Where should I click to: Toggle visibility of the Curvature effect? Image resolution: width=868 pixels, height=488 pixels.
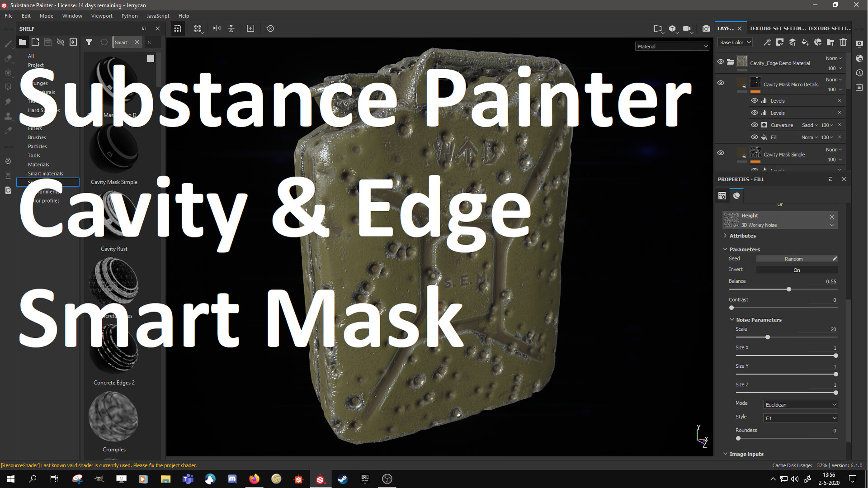(755, 125)
